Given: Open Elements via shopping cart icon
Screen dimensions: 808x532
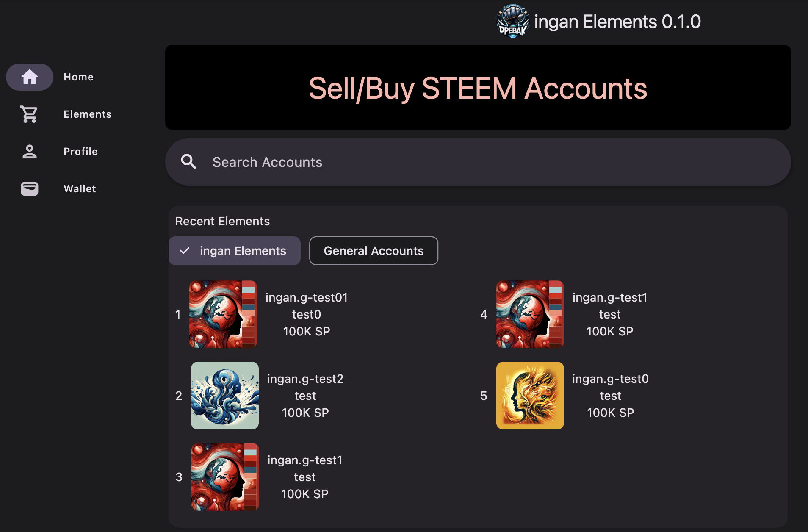Looking at the screenshot, I should 30,114.
